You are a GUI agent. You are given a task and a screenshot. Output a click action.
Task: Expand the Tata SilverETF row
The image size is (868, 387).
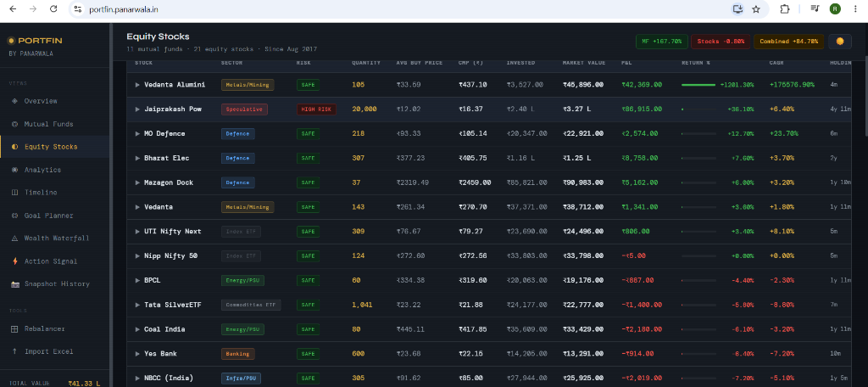tap(138, 305)
